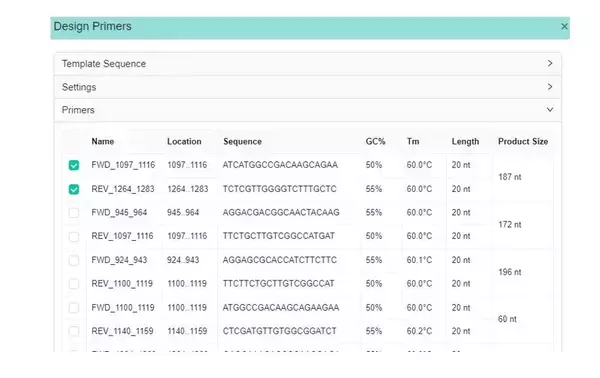The image size is (600, 378).
Task: Click sequence TCTCGTTGGGGTCTTTGCTC
Action: (280, 189)
